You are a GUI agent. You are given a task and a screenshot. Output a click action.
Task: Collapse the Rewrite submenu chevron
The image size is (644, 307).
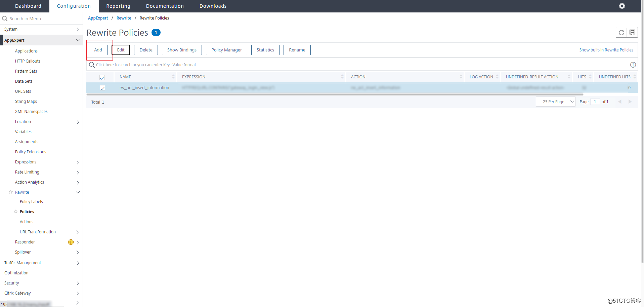[78, 192]
